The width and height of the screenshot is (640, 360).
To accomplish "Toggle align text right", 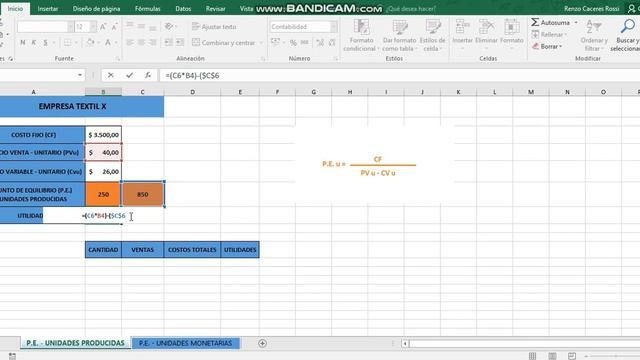I will [x=153, y=42].
